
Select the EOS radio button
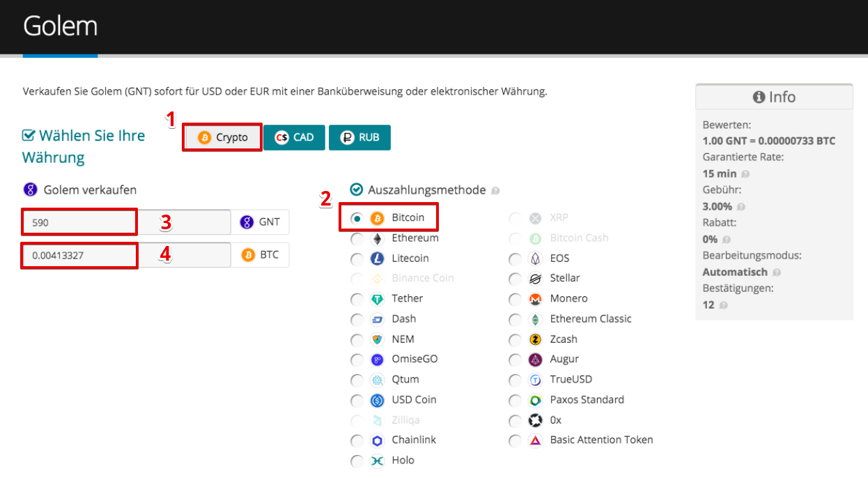coord(515,259)
